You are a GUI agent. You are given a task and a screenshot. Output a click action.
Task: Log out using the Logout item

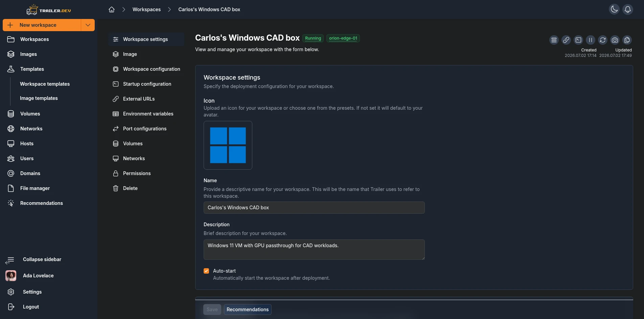[49, 307]
